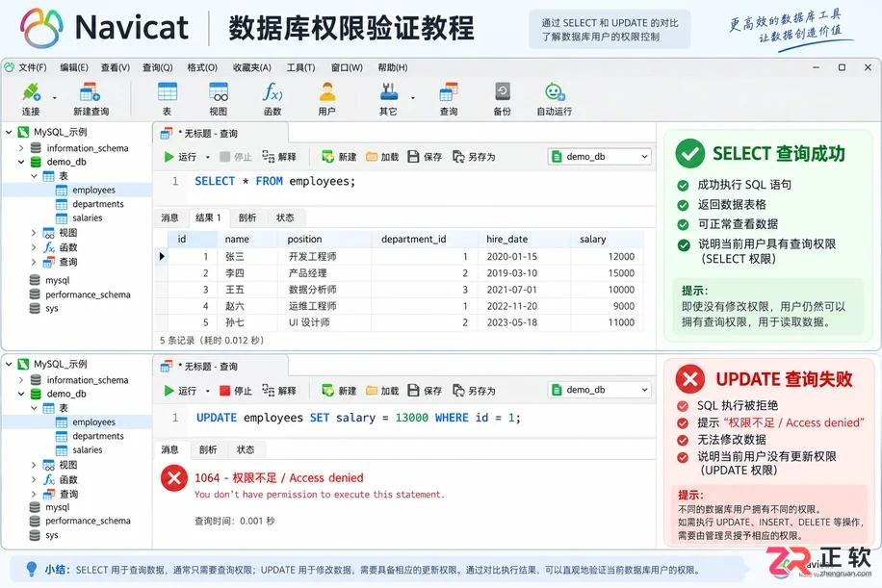Open the 帮助(H) menu
This screenshot has height=588, width=882.
(393, 67)
